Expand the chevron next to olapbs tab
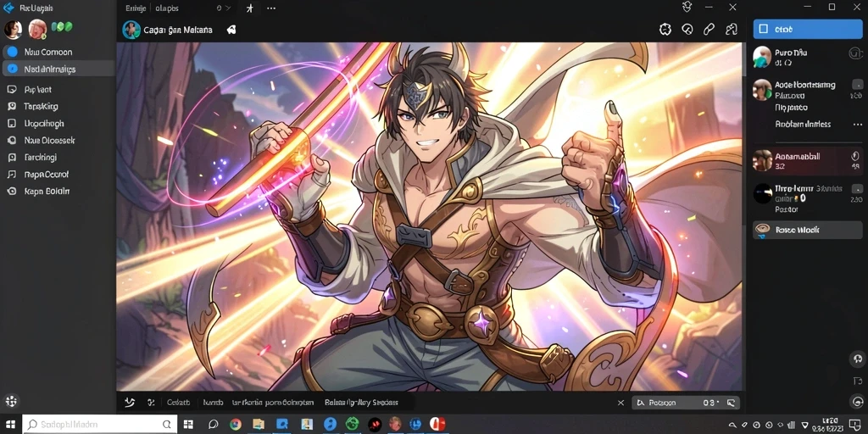Screen dimensions: 868x434 [x=226, y=8]
